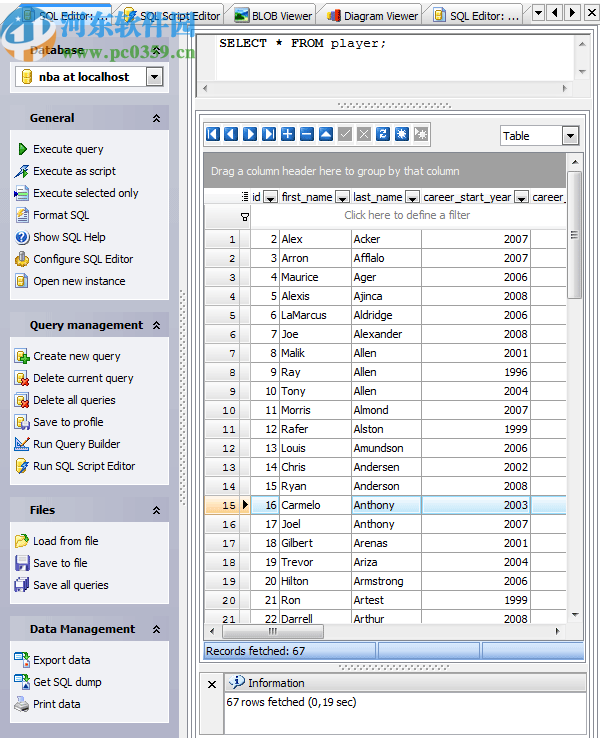Click Open new instance link
The height and width of the screenshot is (738, 602).
(x=79, y=281)
